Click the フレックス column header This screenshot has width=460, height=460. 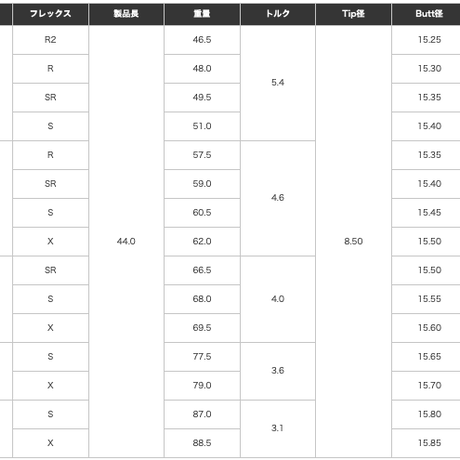point(50,14)
